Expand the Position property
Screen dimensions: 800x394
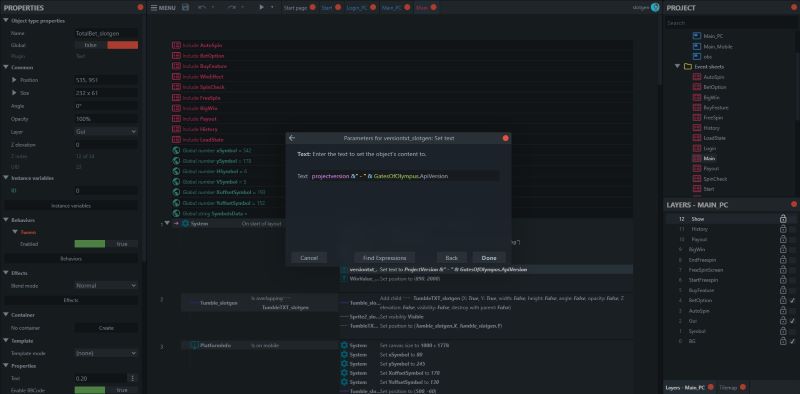[14, 80]
